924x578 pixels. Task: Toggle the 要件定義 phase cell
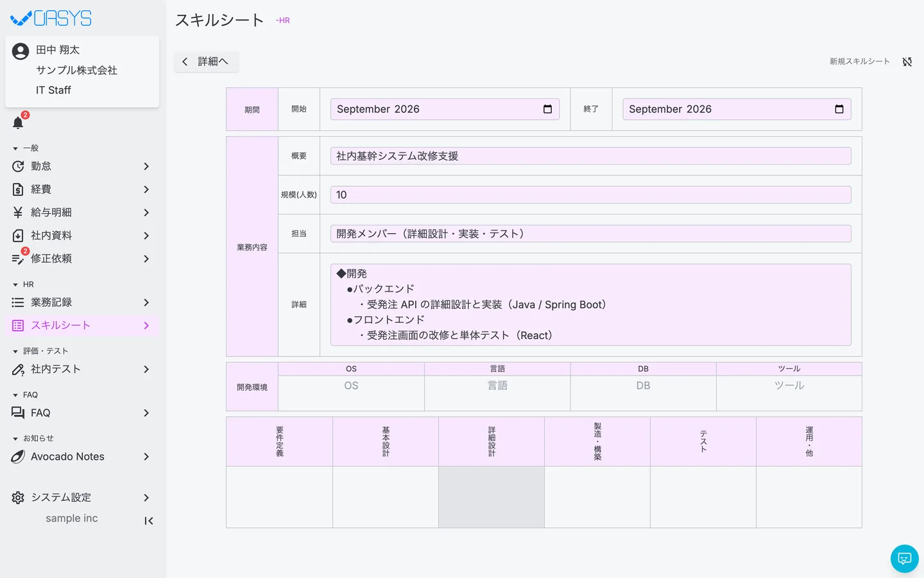[x=279, y=497]
